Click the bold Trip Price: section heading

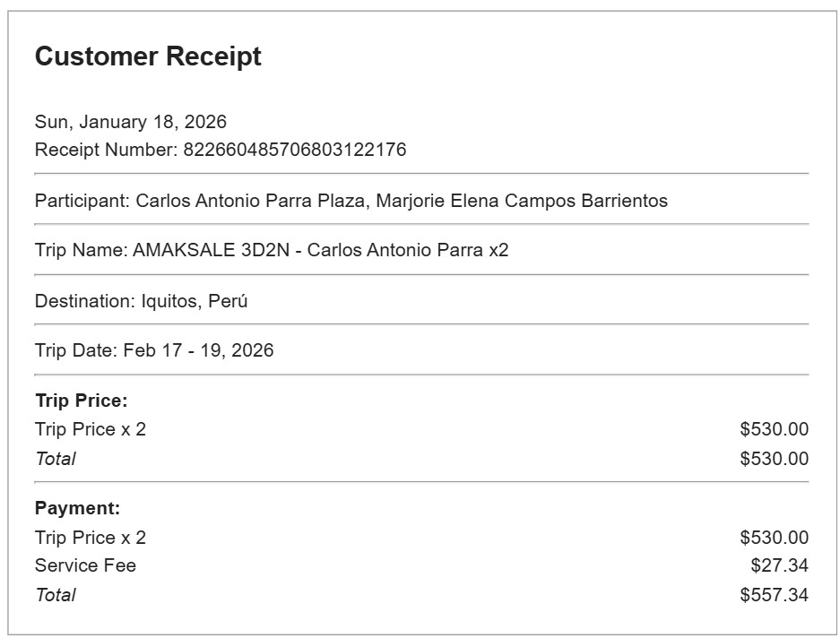coord(82,401)
